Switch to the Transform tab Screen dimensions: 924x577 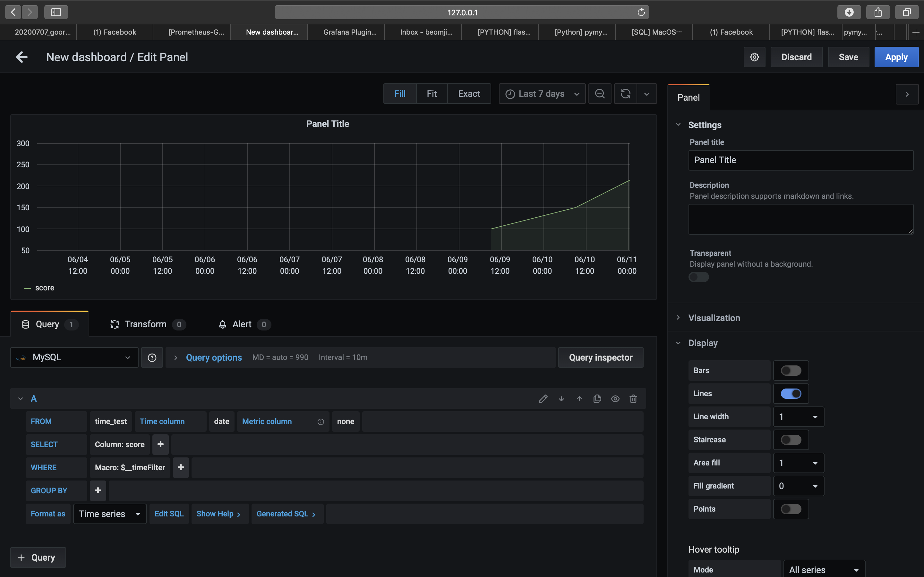(145, 324)
